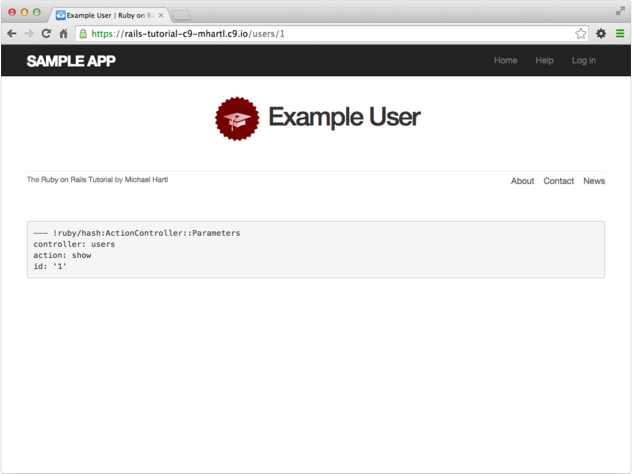Enter fullscreen using top-right arrows icon
Image resolution: width=632 pixels, height=474 pixels.
(x=620, y=9)
